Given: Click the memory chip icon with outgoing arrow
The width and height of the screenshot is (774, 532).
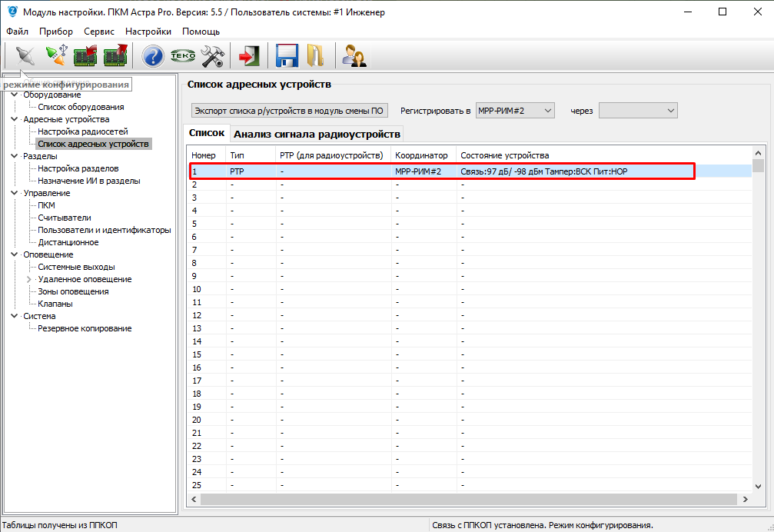Looking at the screenshot, I should [115, 56].
